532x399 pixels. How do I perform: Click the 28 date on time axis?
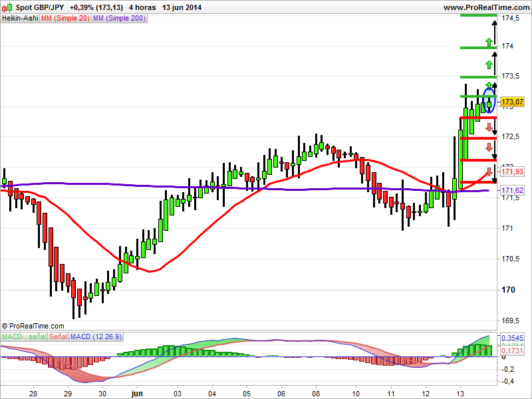pos(33,394)
